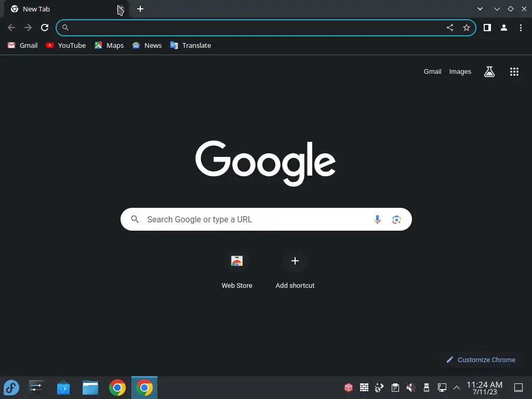Screen dimensions: 532x399
Task: Open the side panel
Action: 487,28
